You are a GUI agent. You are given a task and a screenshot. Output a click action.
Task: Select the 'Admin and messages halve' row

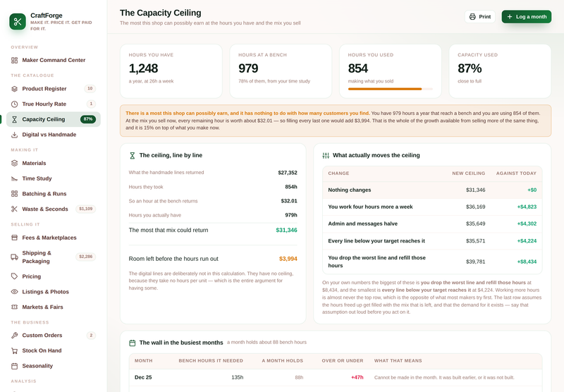click(x=432, y=223)
